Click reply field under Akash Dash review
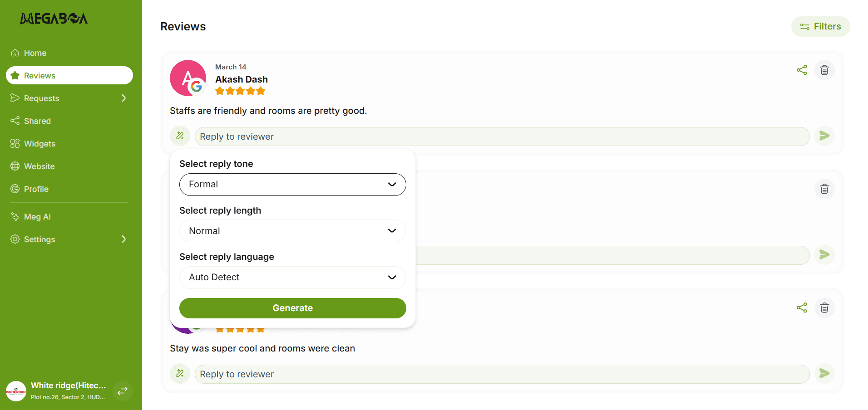The height and width of the screenshot is (410, 868). pyautogui.click(x=502, y=137)
